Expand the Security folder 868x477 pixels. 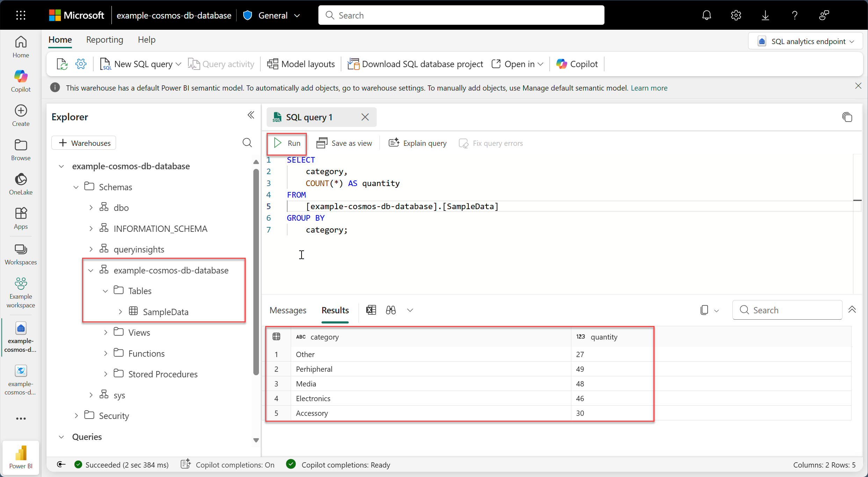76,415
